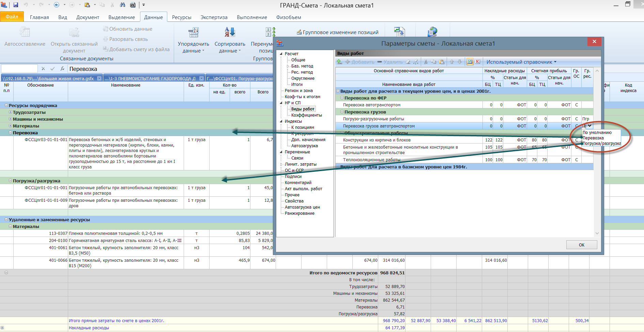Collapse the Расчет tree node
Image resolution: width=644 pixels, height=332 pixels.
[x=281, y=54]
